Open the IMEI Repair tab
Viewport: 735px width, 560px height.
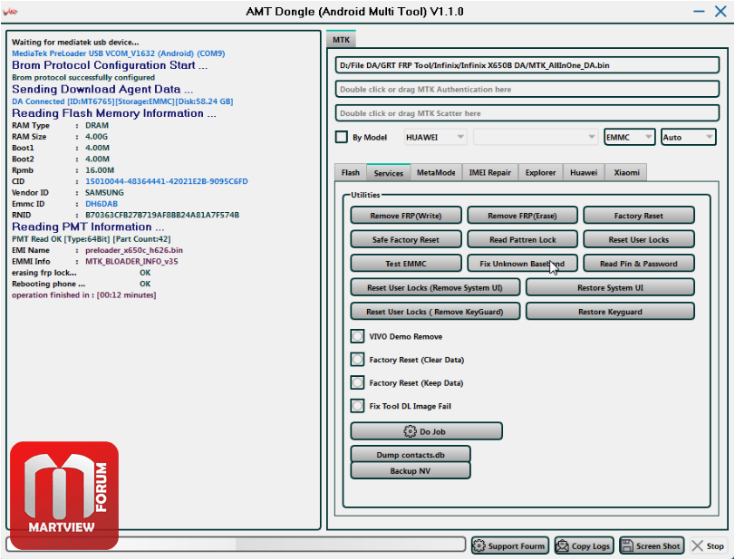coord(489,172)
